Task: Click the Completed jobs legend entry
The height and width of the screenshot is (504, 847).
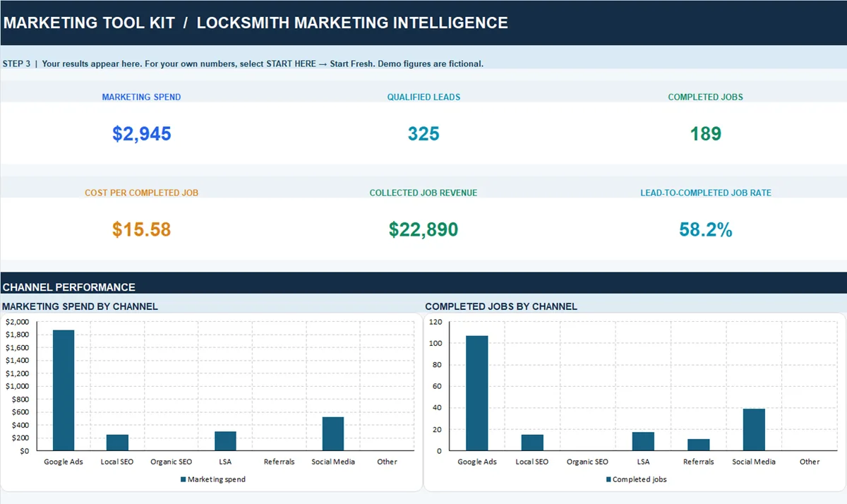Action: point(636,479)
